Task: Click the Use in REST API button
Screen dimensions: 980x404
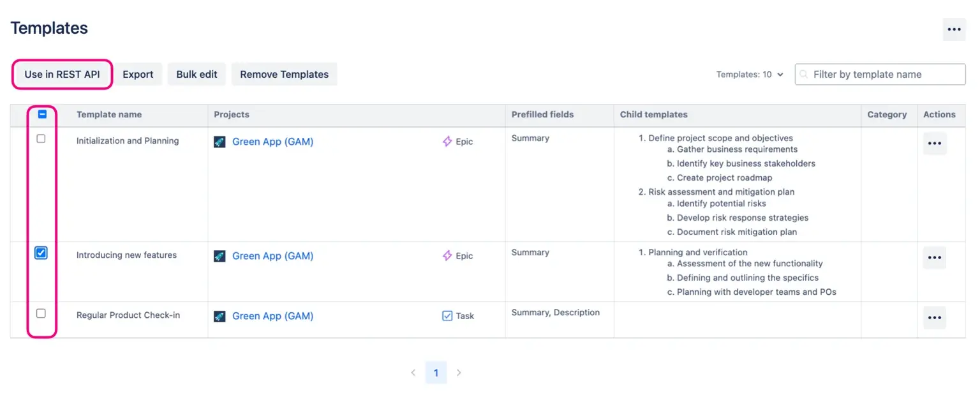Action: coord(62,74)
